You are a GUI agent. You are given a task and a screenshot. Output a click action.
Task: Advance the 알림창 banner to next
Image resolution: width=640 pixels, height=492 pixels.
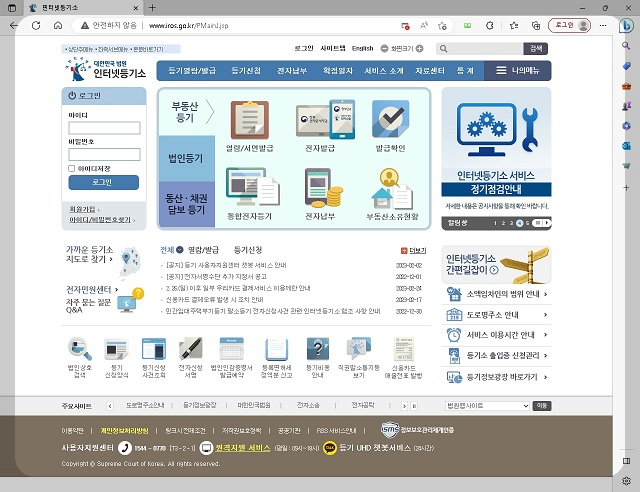coord(547,223)
